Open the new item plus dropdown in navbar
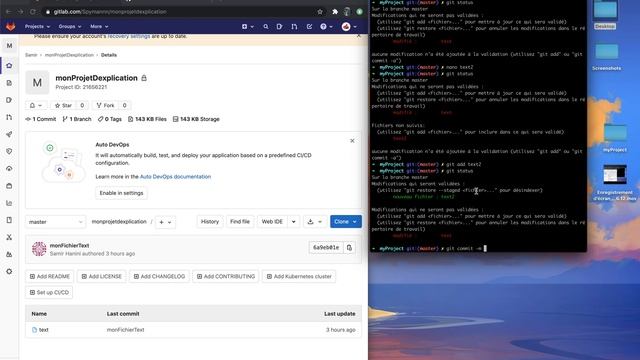 (248, 27)
